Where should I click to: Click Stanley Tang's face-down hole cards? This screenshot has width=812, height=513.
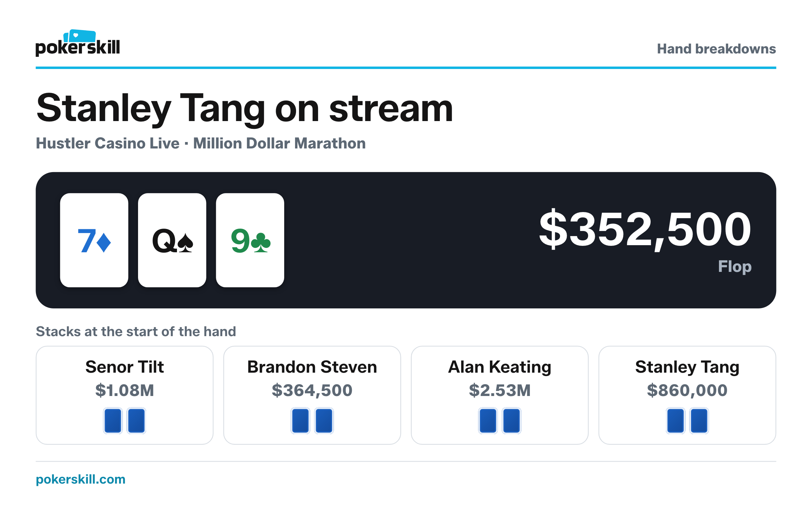(x=687, y=420)
